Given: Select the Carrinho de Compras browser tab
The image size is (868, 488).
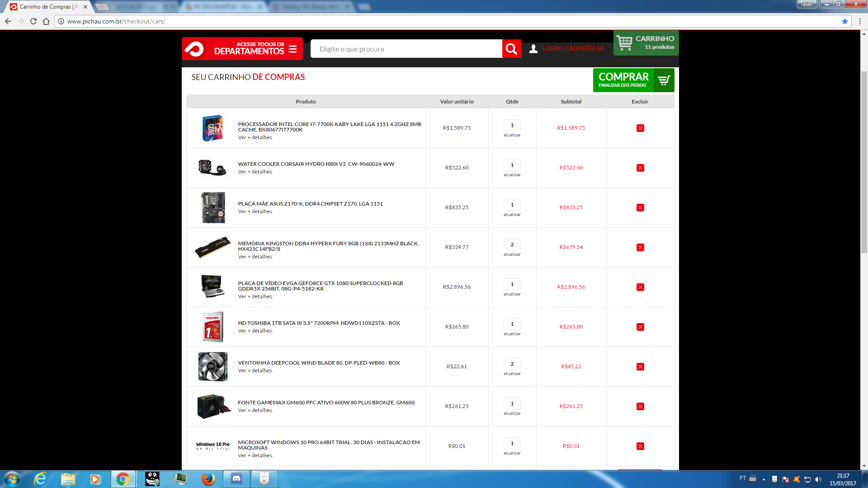Looking at the screenshot, I should [49, 7].
